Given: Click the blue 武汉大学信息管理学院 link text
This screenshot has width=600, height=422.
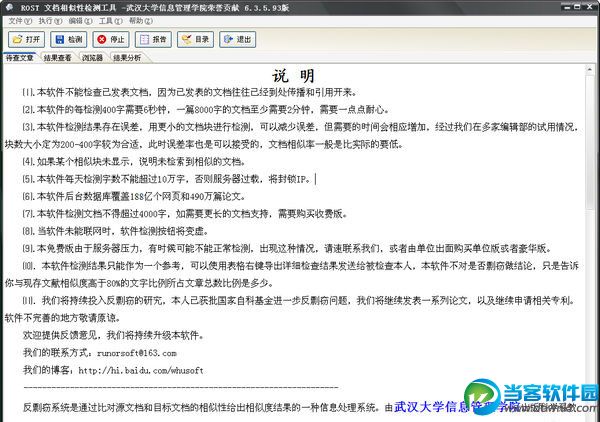Looking at the screenshot, I should 457,406.
